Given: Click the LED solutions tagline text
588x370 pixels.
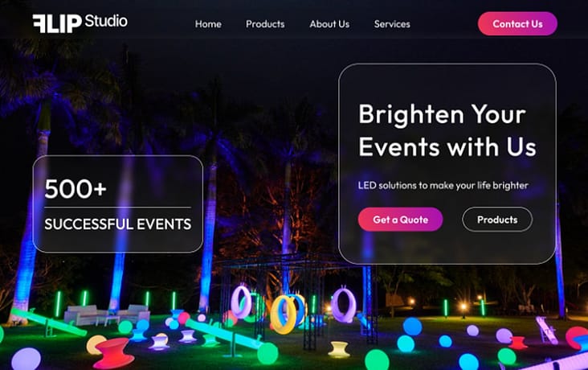Looking at the screenshot, I should tap(443, 186).
